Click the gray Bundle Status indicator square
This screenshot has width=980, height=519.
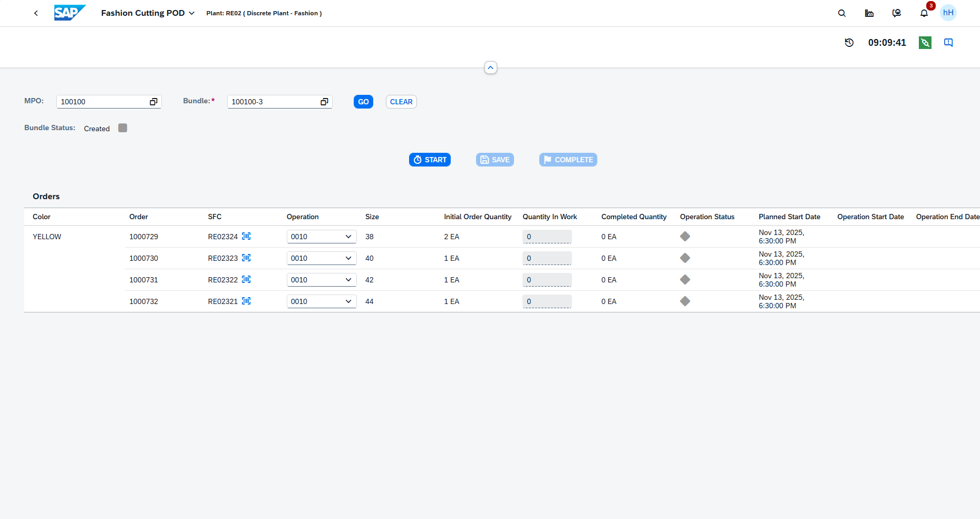[x=123, y=128]
